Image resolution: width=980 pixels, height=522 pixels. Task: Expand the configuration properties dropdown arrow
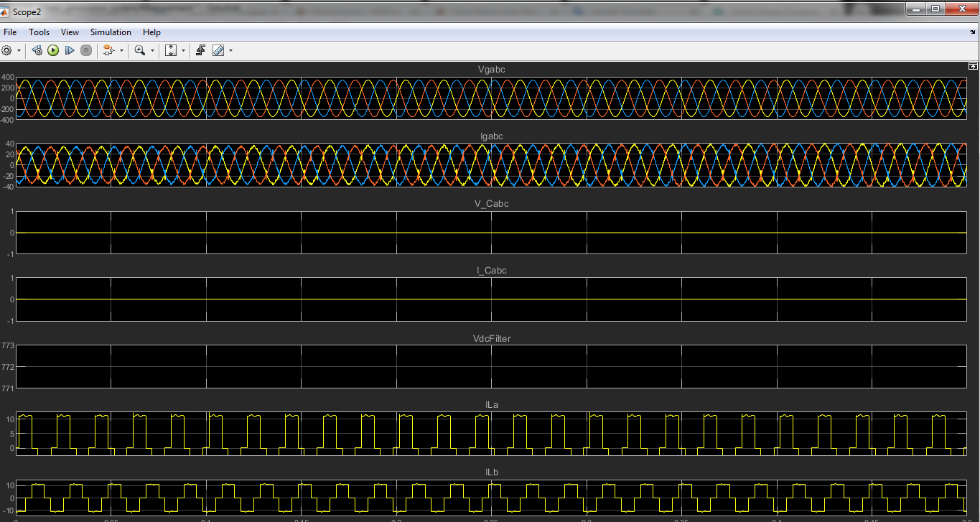click(x=19, y=50)
